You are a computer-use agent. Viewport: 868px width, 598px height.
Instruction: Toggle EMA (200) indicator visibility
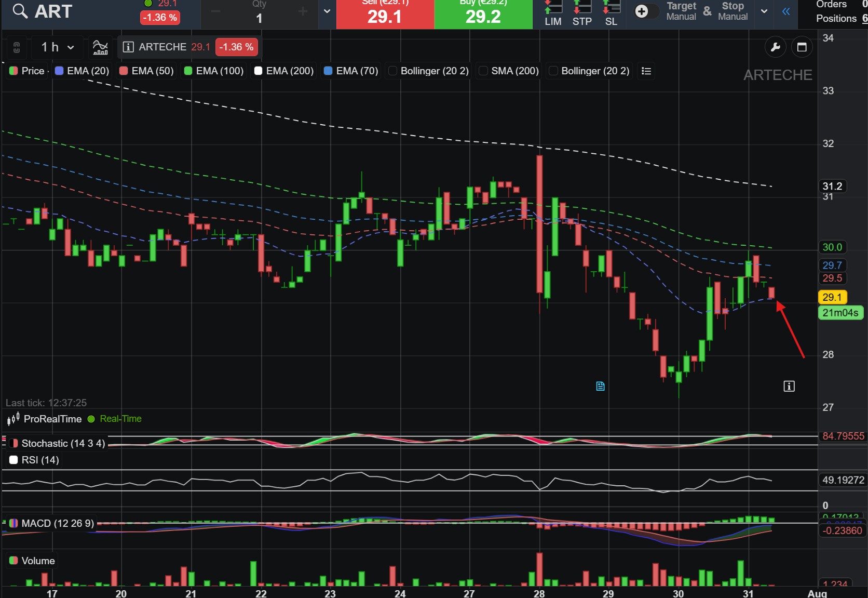click(x=284, y=71)
